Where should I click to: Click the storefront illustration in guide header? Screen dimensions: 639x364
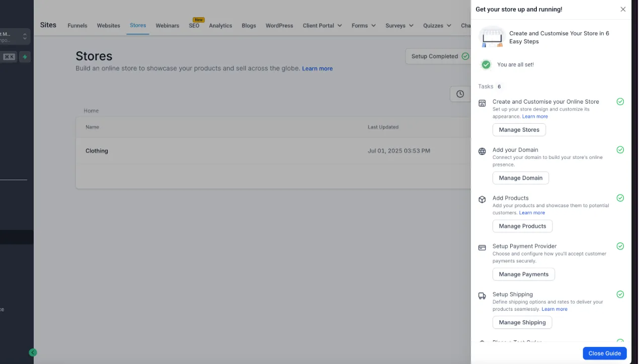[x=492, y=37]
